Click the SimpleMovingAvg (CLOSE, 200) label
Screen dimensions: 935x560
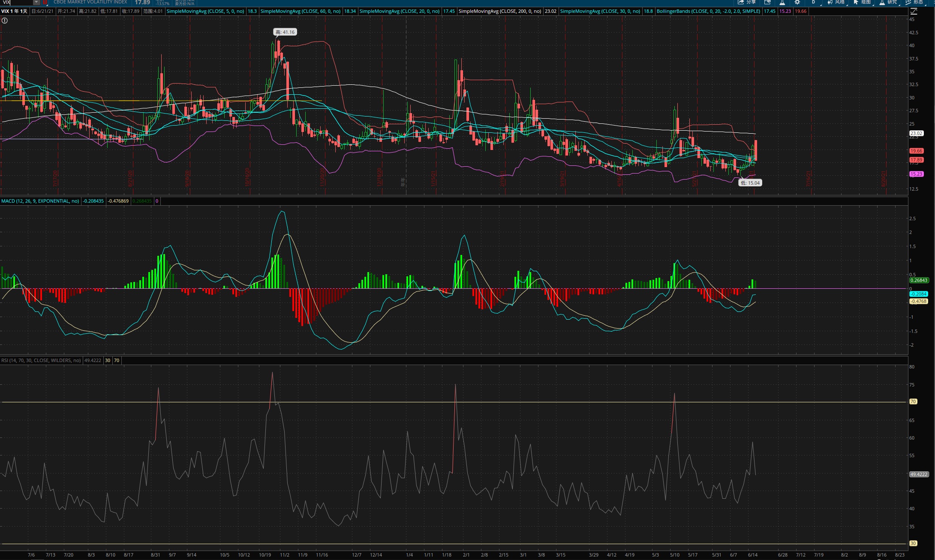click(x=499, y=11)
